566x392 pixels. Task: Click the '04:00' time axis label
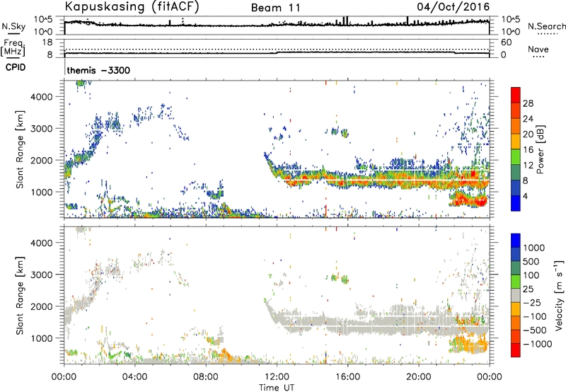click(134, 377)
